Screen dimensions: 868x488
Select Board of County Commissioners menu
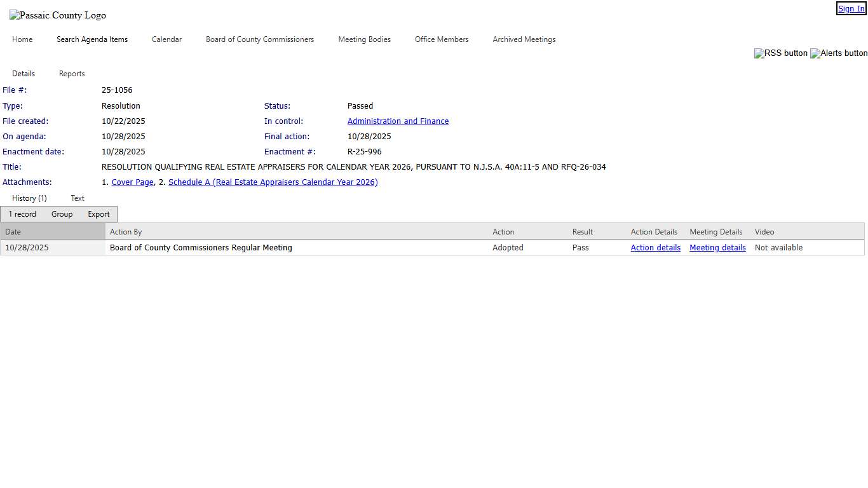[x=260, y=39]
